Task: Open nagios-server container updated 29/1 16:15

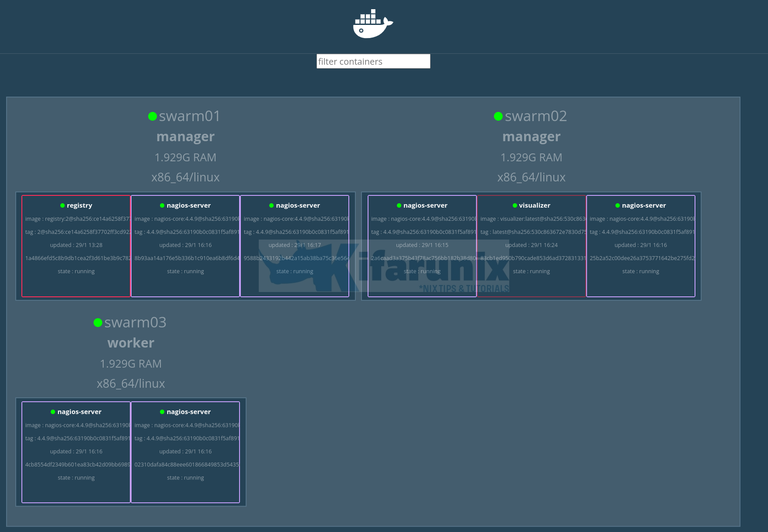Action: tap(422, 246)
